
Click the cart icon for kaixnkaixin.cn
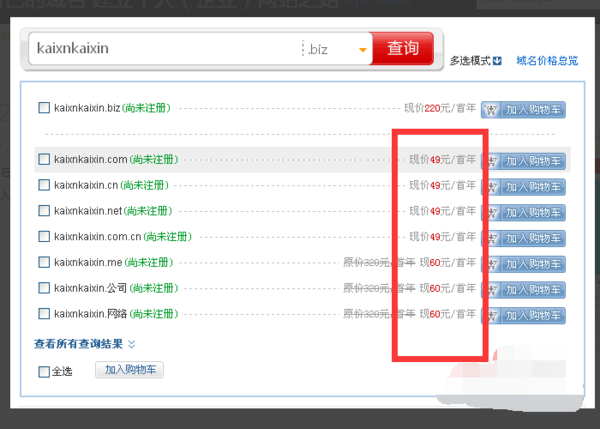click(x=493, y=187)
